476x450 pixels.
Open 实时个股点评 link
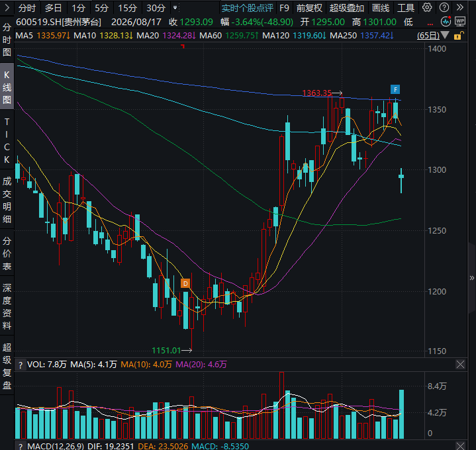247,8
